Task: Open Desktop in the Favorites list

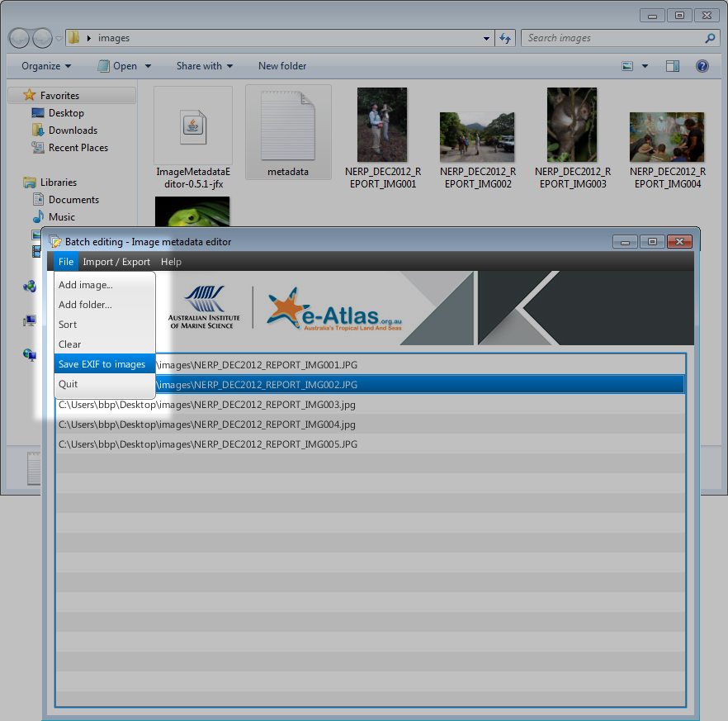Action: click(66, 113)
